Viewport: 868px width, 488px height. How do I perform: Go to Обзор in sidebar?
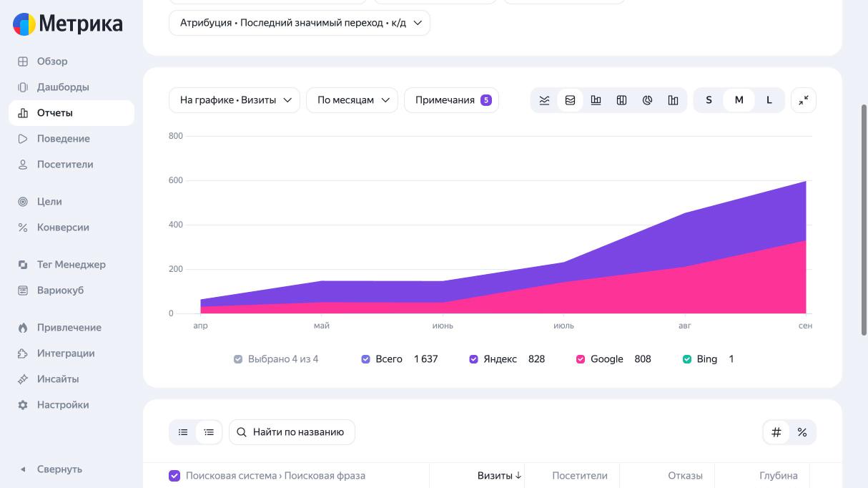pyautogui.click(x=71, y=62)
